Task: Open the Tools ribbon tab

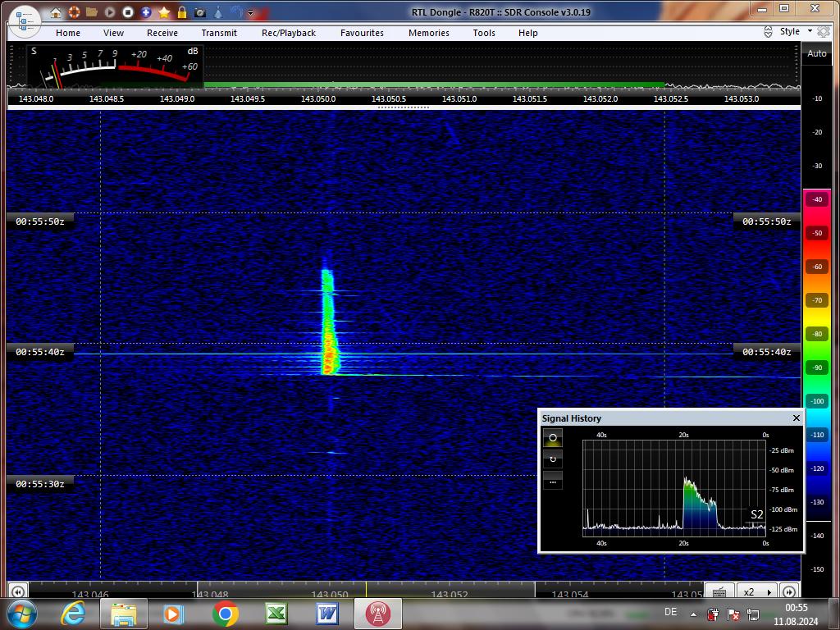Action: coord(484,33)
